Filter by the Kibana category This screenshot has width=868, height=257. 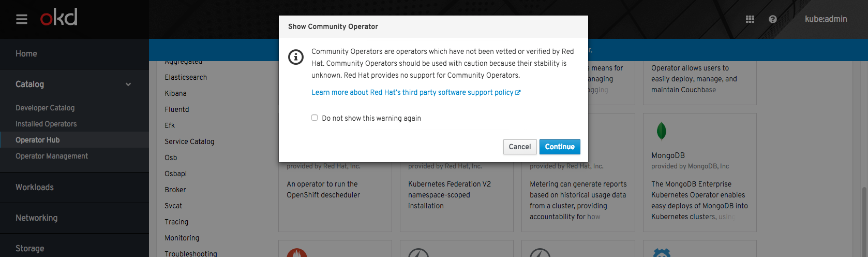pos(175,93)
